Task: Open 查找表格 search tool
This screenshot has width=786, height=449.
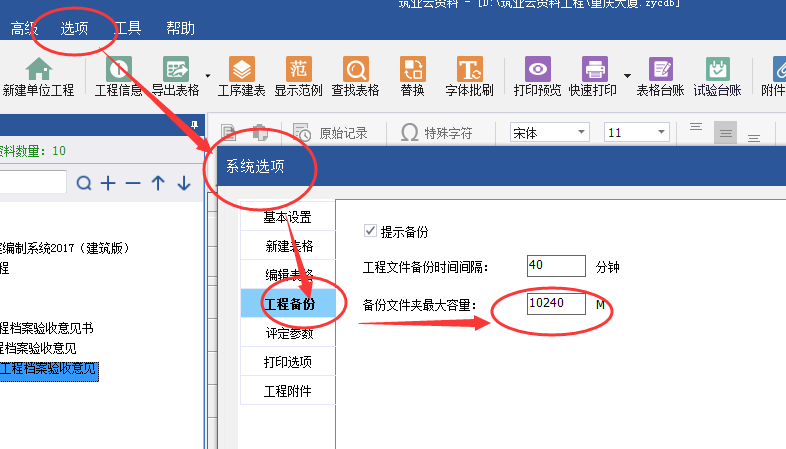Action: (x=355, y=70)
